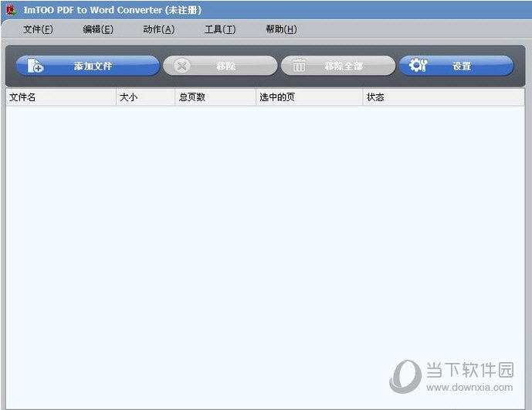The image size is (532, 410).
Task: Open the 文件(F) menu
Action: click(x=38, y=29)
